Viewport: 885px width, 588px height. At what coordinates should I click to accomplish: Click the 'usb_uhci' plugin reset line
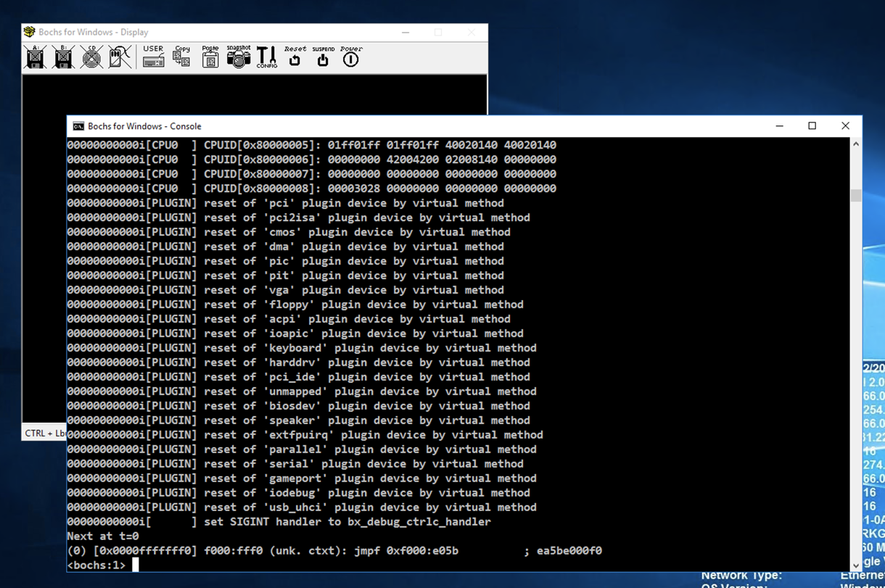click(302, 507)
